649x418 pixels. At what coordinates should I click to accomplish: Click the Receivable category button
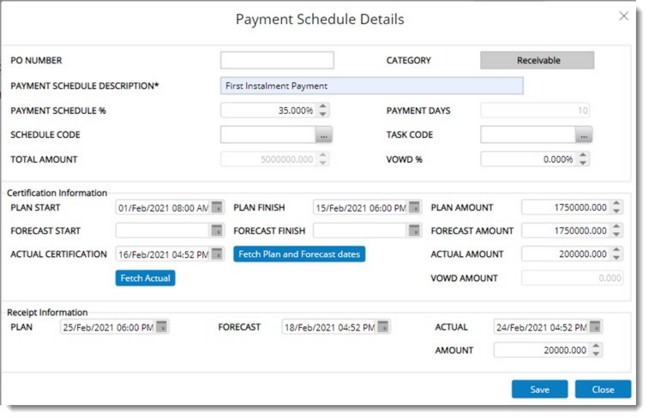537,61
